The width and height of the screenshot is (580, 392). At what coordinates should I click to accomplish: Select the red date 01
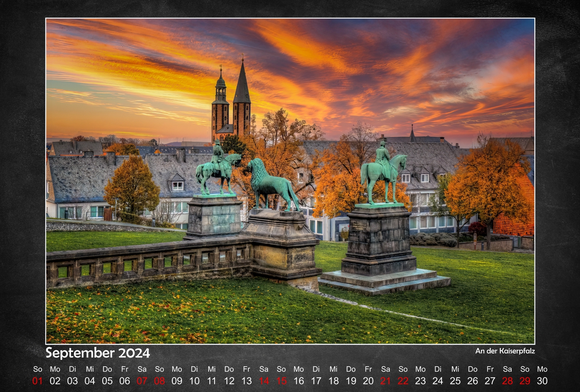pyautogui.click(x=38, y=381)
